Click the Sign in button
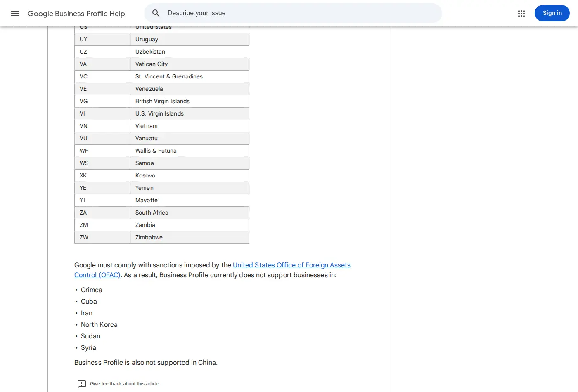The width and height of the screenshot is (578, 392). click(552, 13)
